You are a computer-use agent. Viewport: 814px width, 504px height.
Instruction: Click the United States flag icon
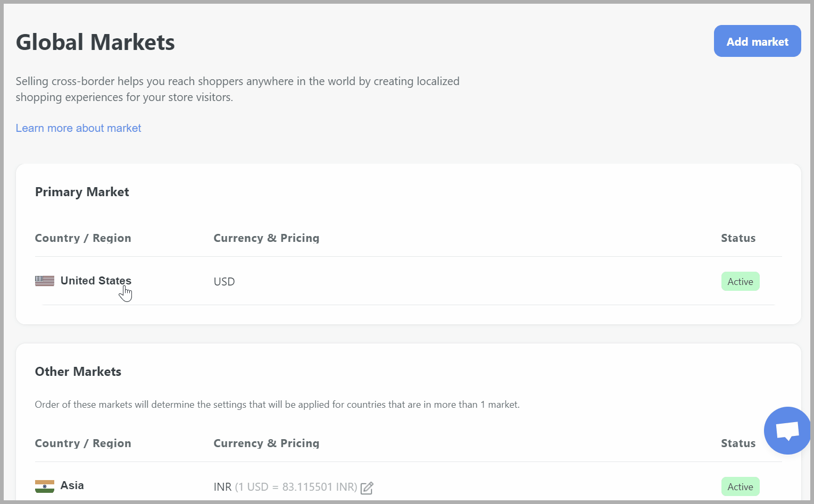45,281
